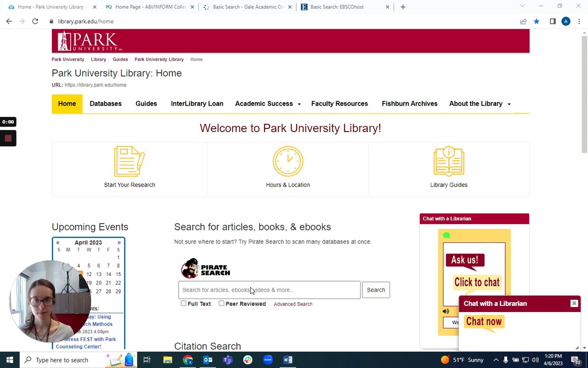588x368 pixels.
Task: Open the Advanced Search link
Action: pos(293,304)
